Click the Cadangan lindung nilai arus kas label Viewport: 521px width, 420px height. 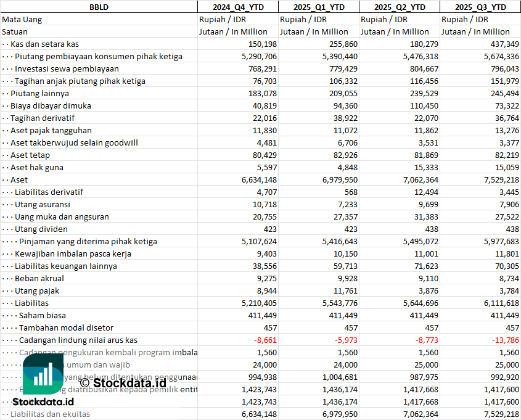pos(78,340)
